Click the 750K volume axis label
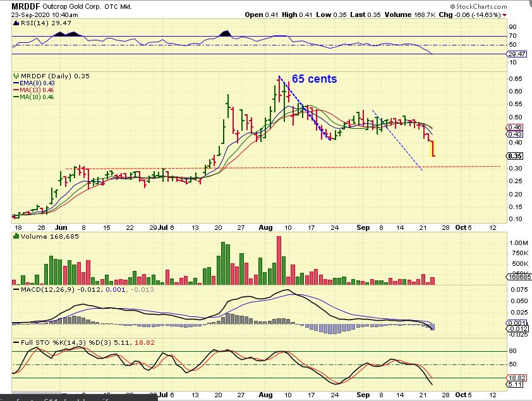Viewport: 532px width, 401px height. [x=520, y=253]
